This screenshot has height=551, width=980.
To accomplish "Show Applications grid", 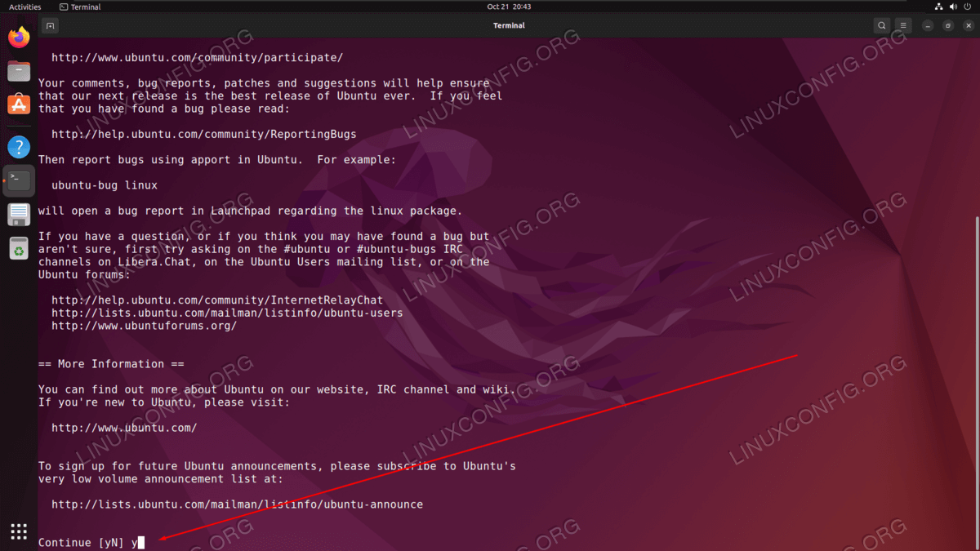I will [x=19, y=531].
